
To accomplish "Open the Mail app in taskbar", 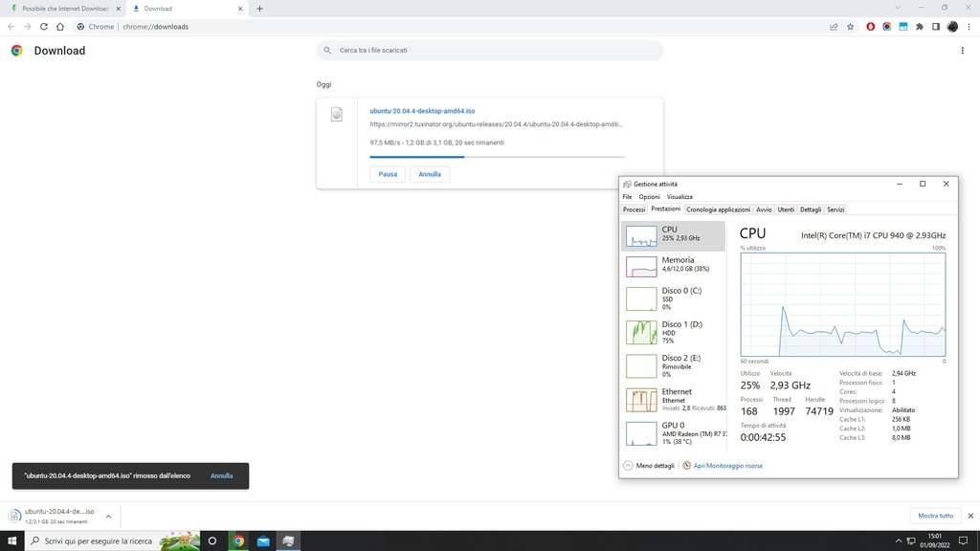I will pyautogui.click(x=263, y=540).
